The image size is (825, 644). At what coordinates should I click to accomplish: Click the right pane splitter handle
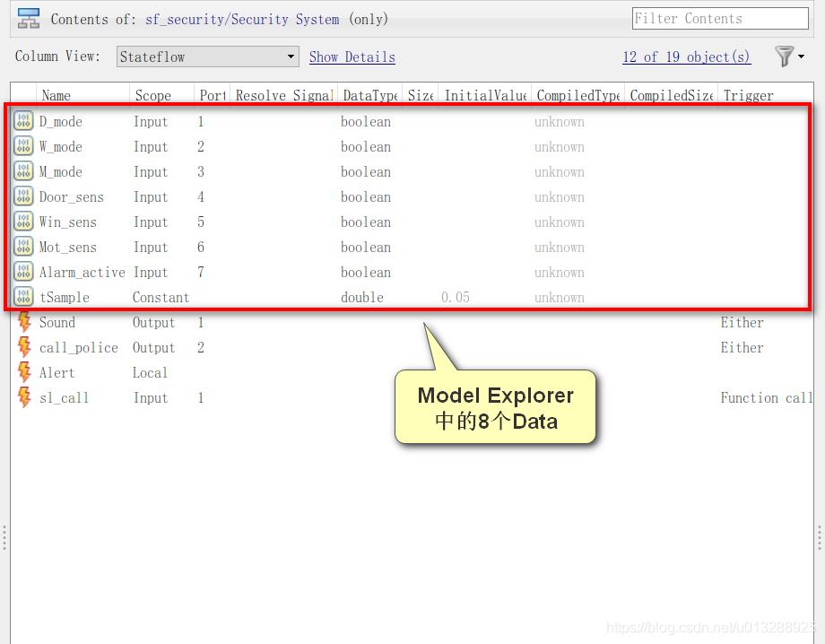point(820,537)
